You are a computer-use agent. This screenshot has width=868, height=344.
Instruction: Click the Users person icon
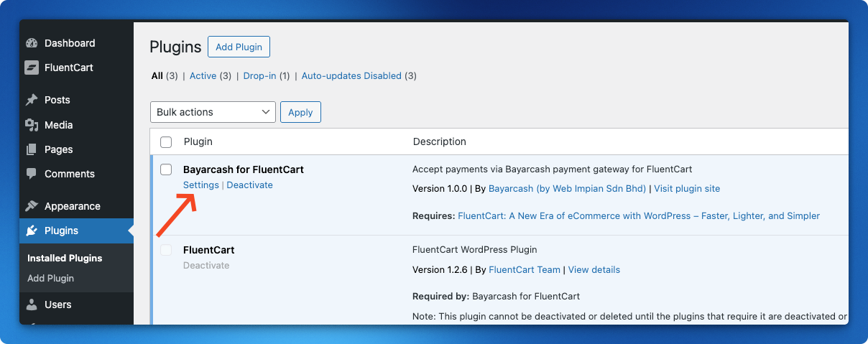click(x=32, y=305)
